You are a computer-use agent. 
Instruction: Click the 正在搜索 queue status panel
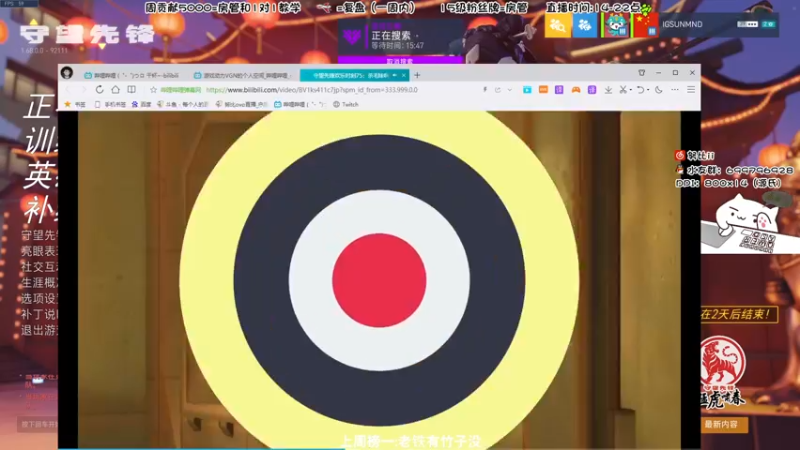click(x=400, y=38)
